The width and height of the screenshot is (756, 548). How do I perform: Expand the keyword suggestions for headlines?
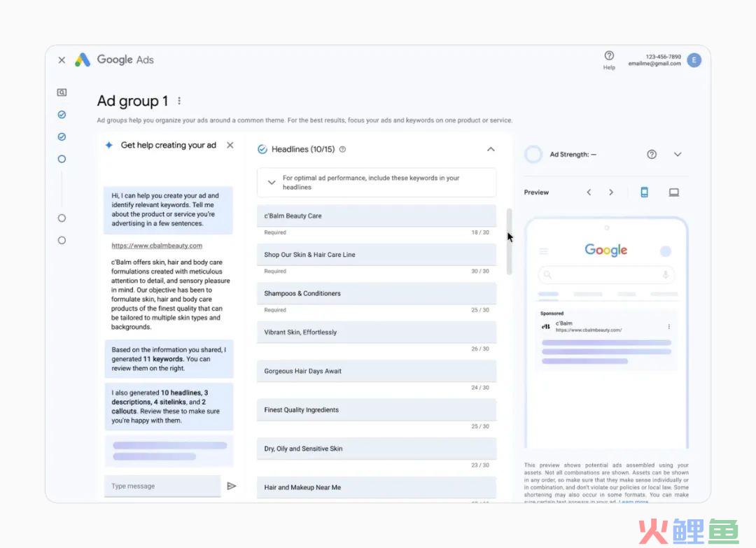coord(272,182)
